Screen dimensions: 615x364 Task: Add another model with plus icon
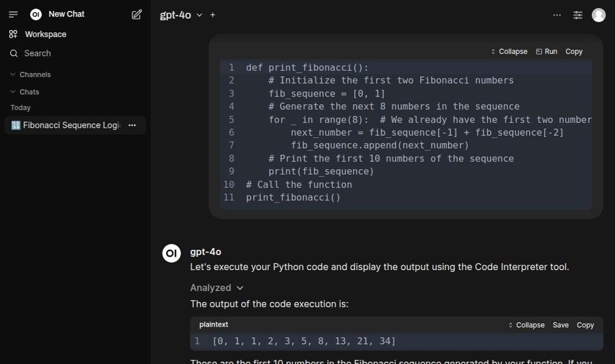click(x=213, y=15)
